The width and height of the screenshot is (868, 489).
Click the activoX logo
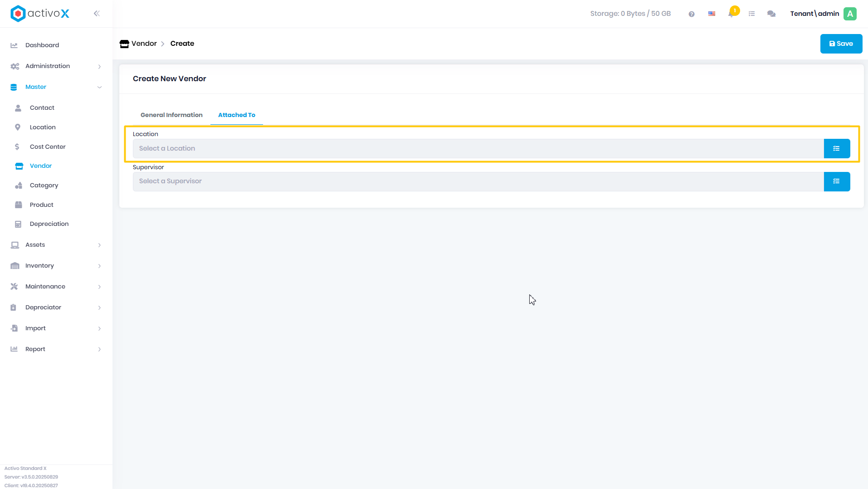point(40,14)
